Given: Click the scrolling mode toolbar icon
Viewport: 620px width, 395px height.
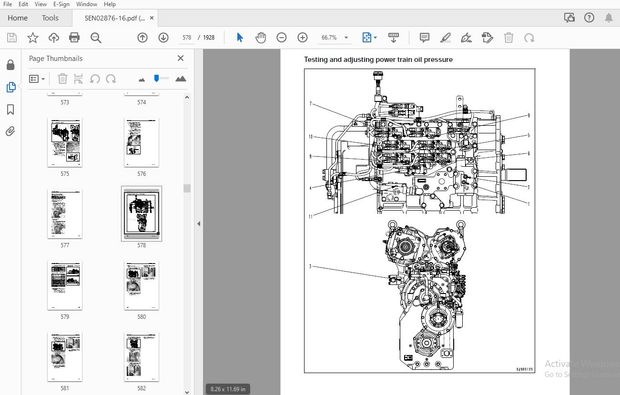Looking at the screenshot, I should point(393,38).
